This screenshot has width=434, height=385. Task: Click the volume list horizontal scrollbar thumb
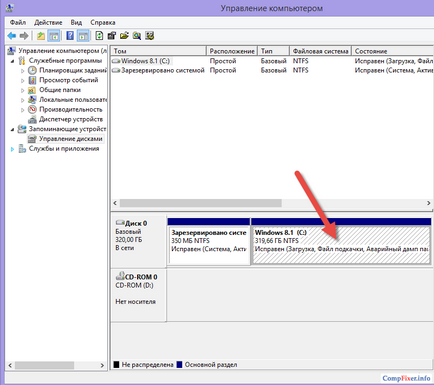201,203
